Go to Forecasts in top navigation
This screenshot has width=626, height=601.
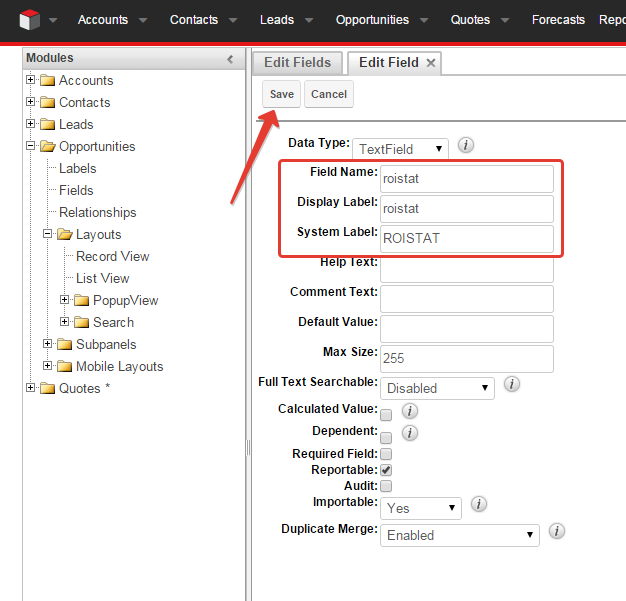(558, 20)
